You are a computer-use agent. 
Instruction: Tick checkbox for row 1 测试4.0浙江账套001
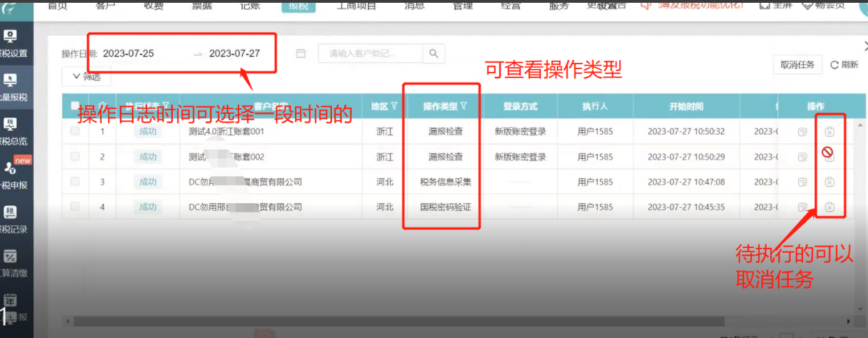(75, 131)
